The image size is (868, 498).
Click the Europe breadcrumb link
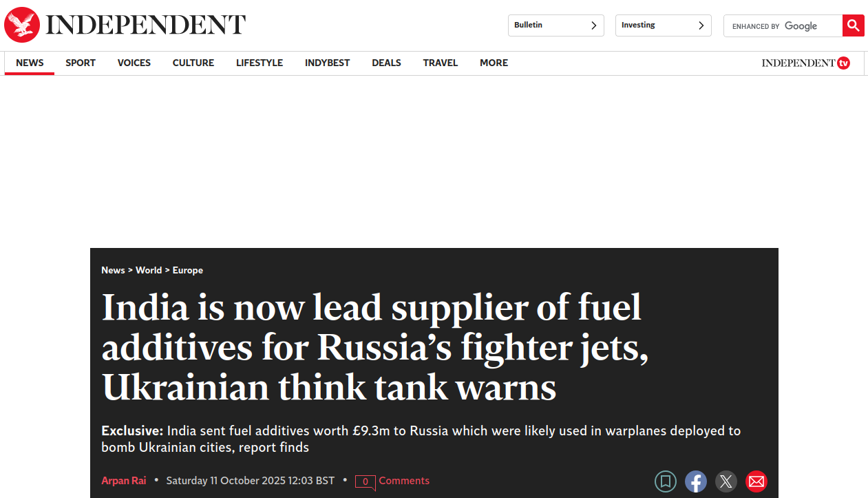point(188,270)
